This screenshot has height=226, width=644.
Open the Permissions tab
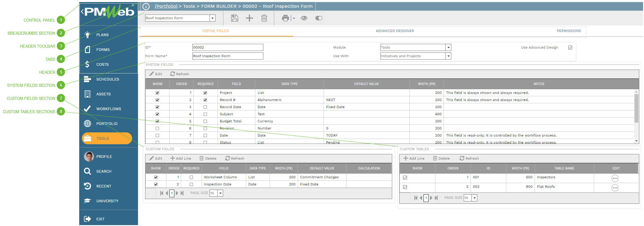(x=569, y=31)
